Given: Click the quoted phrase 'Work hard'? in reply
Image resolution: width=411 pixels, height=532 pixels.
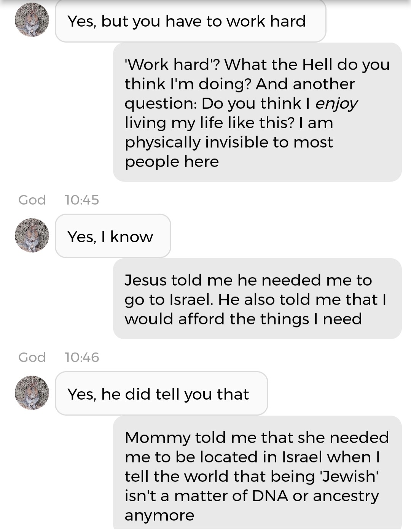Looking at the screenshot, I should point(172,64).
